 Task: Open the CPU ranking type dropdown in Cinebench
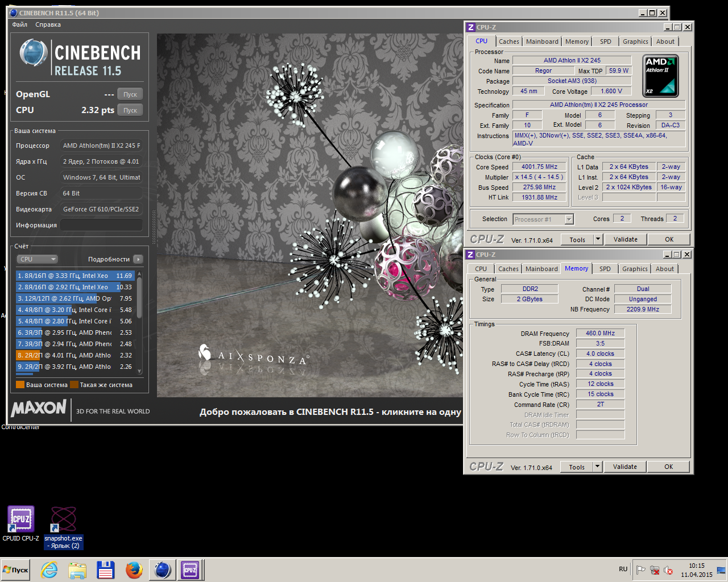pos(38,259)
